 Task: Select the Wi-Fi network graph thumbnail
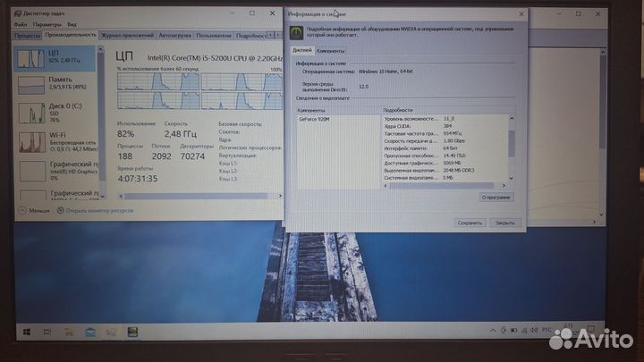tap(30, 140)
